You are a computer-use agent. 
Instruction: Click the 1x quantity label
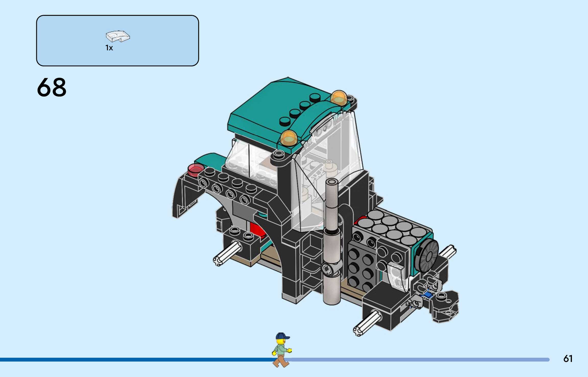(109, 48)
